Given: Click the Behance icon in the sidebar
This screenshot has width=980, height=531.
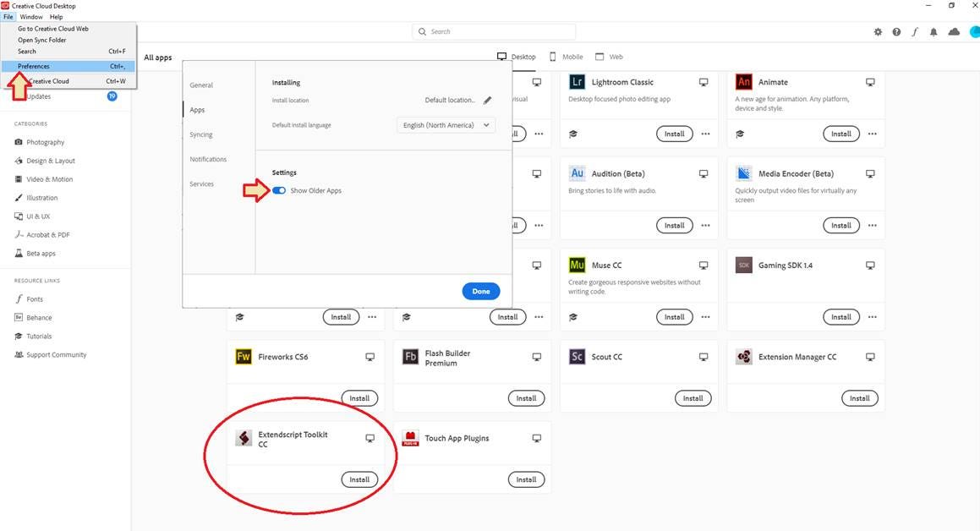Looking at the screenshot, I should click(19, 317).
